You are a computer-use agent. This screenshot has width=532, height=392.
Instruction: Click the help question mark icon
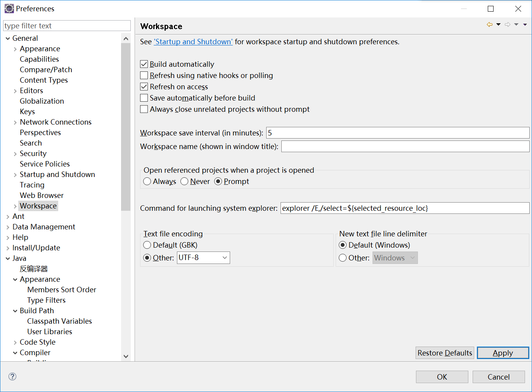(x=12, y=376)
